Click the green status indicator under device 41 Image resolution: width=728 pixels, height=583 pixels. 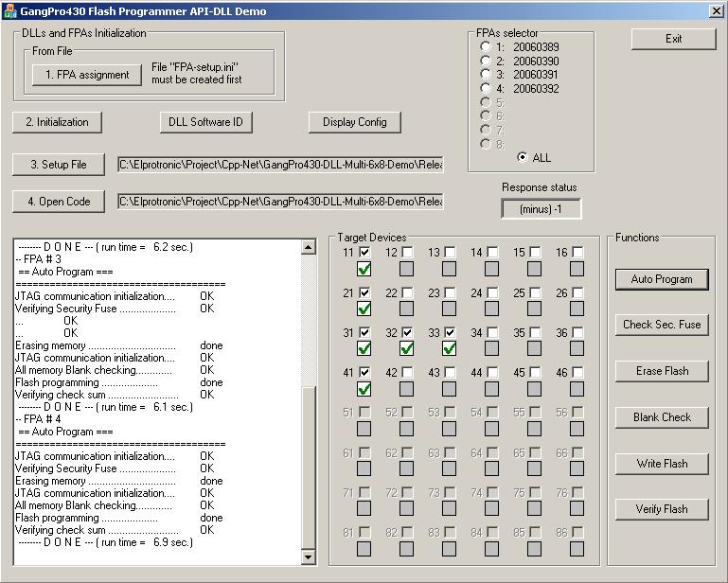364,389
